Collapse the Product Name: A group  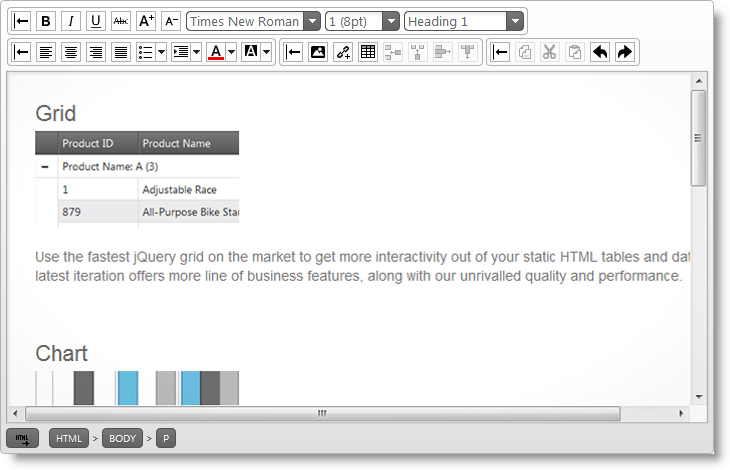pos(45,167)
